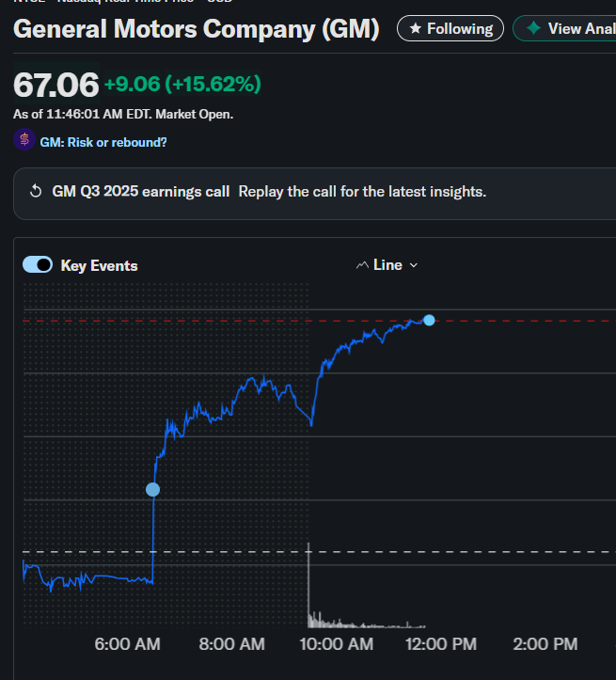The image size is (616, 680).
Task: Click the 67.06 price value
Action: point(56,86)
